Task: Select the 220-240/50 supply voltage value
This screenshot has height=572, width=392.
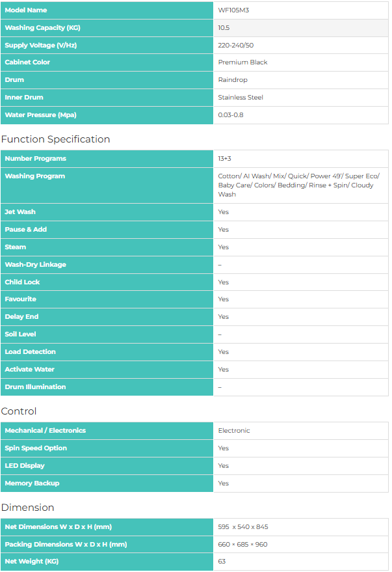Action: [235, 46]
